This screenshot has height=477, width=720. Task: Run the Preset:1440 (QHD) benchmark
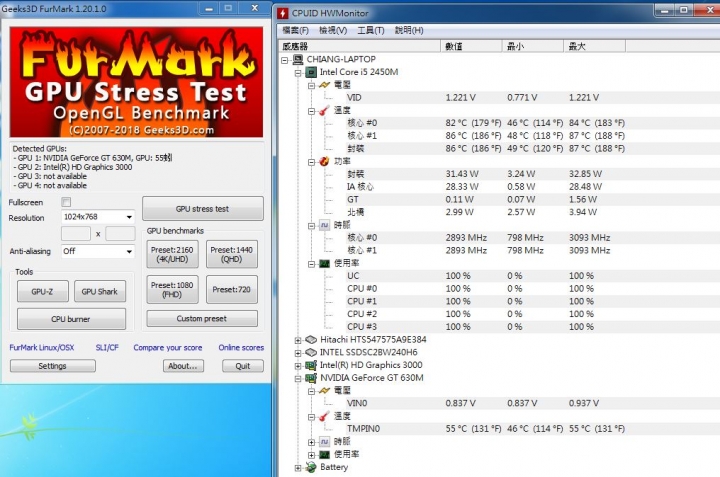pos(231,254)
